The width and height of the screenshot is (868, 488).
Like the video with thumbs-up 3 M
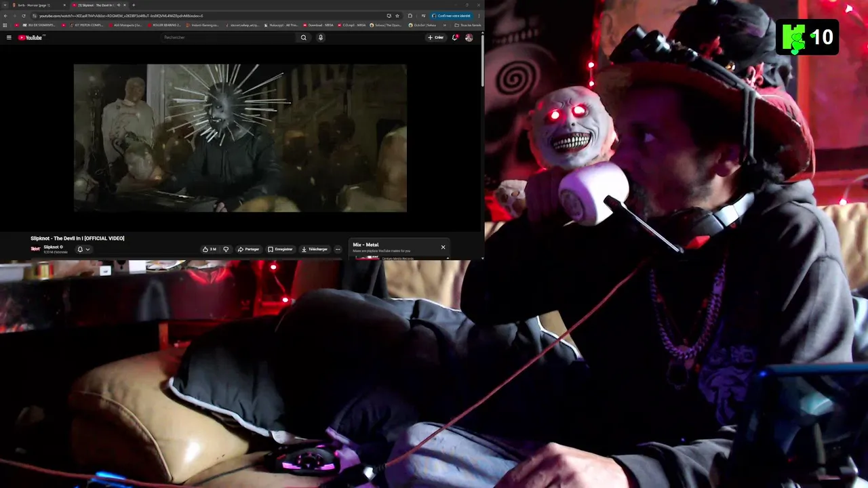tap(209, 249)
